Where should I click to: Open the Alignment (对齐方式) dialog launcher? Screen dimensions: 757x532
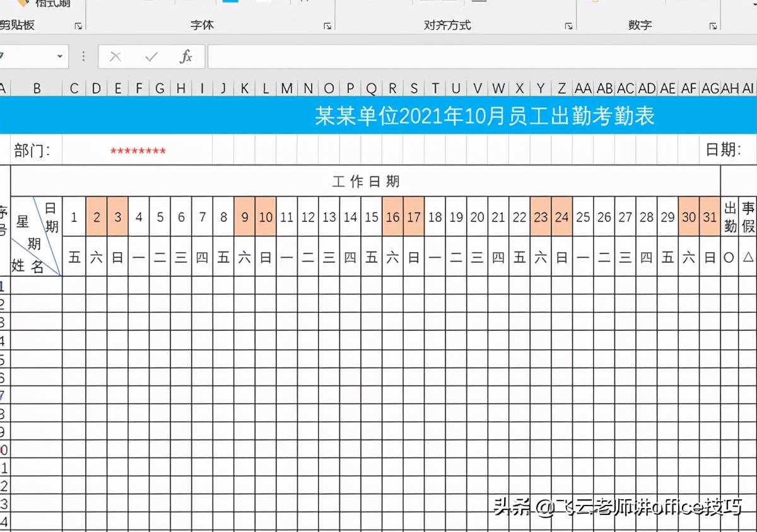point(568,26)
